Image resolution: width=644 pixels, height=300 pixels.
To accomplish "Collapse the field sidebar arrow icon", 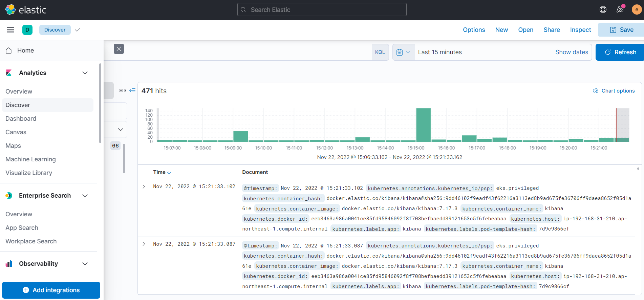I will coord(132,91).
